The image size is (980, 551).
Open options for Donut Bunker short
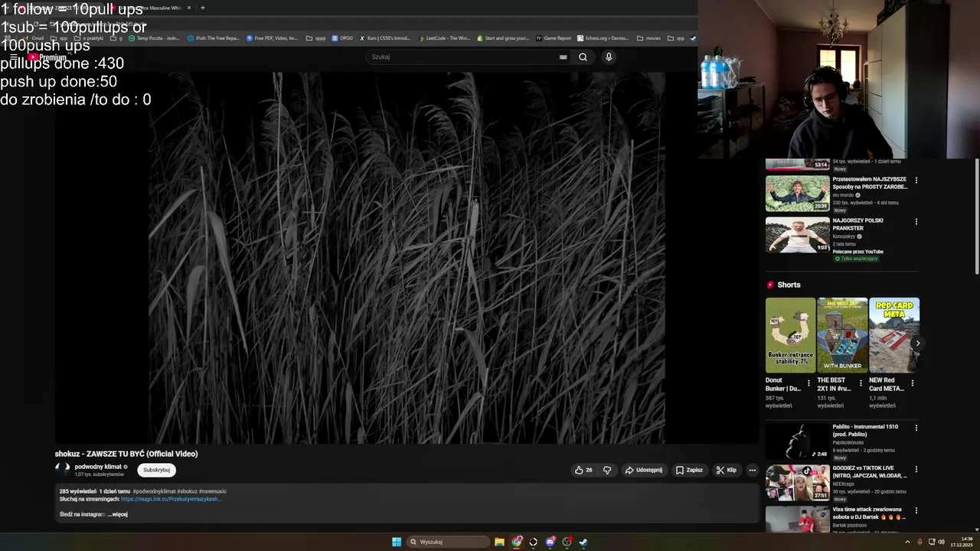pyautogui.click(x=808, y=383)
